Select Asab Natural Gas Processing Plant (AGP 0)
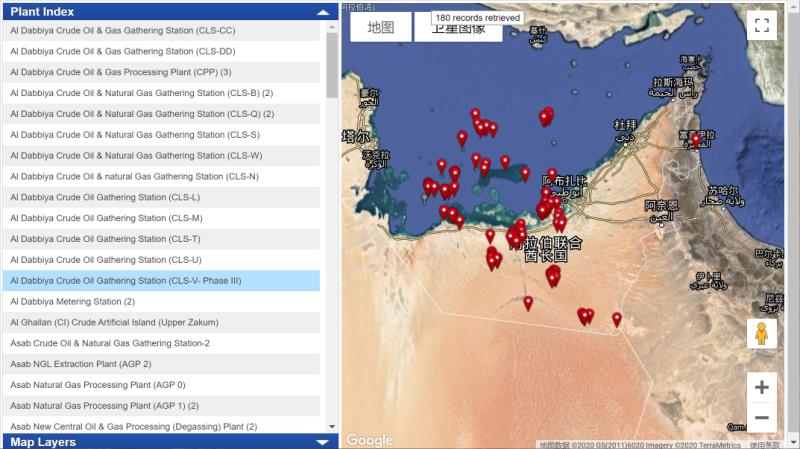Image resolution: width=800 pixels, height=449 pixels. (x=161, y=385)
